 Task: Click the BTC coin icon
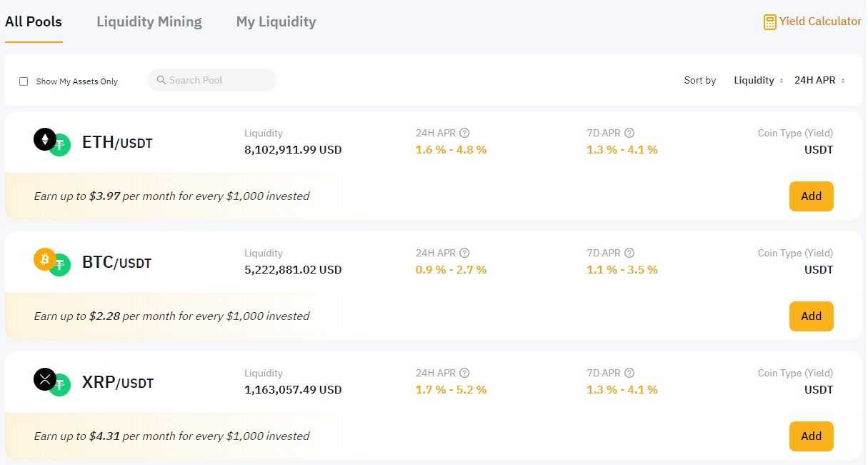click(44, 259)
